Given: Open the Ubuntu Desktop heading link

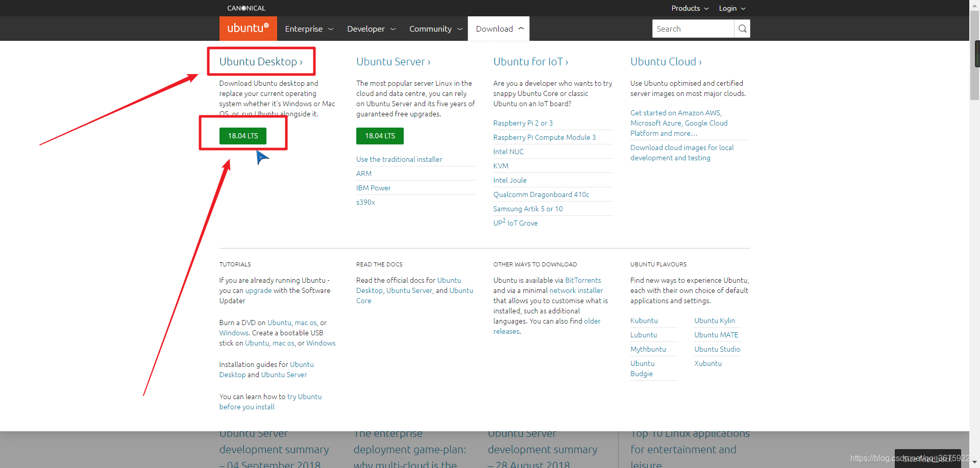Looking at the screenshot, I should [261, 62].
